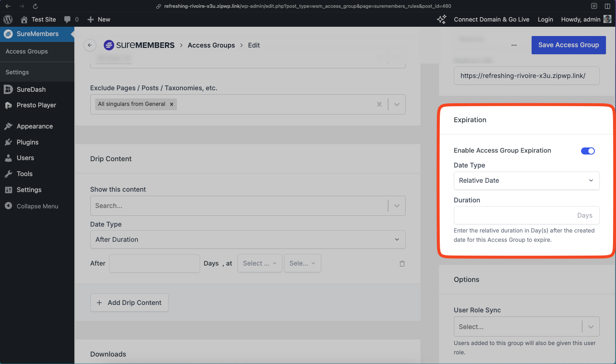Visit Test Site from the admin bar
Viewport: 616px width, 364px height.
38,19
